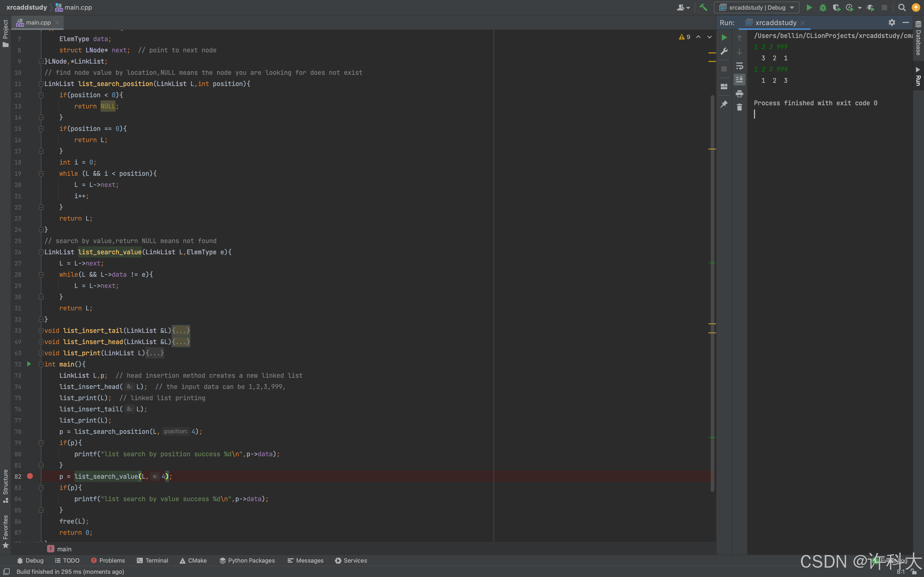Click the green hammer Build icon
Viewport: 924px width, 577px height.
(703, 7)
